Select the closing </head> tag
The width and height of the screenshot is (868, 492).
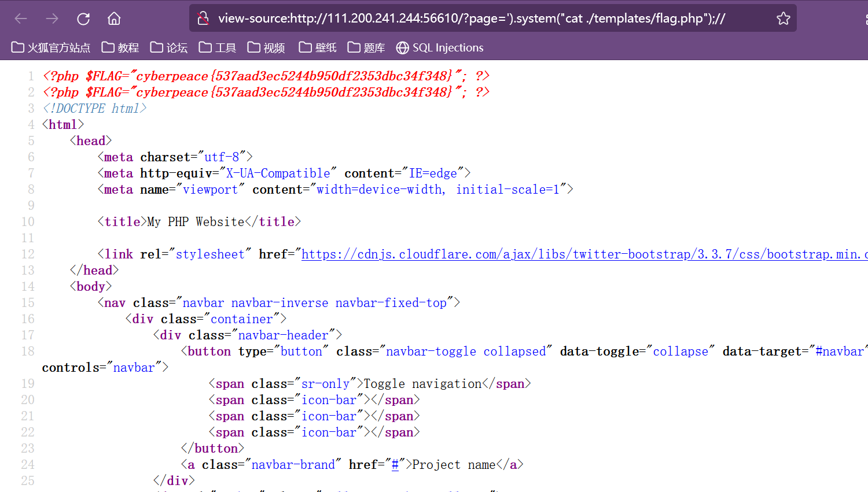coord(94,271)
